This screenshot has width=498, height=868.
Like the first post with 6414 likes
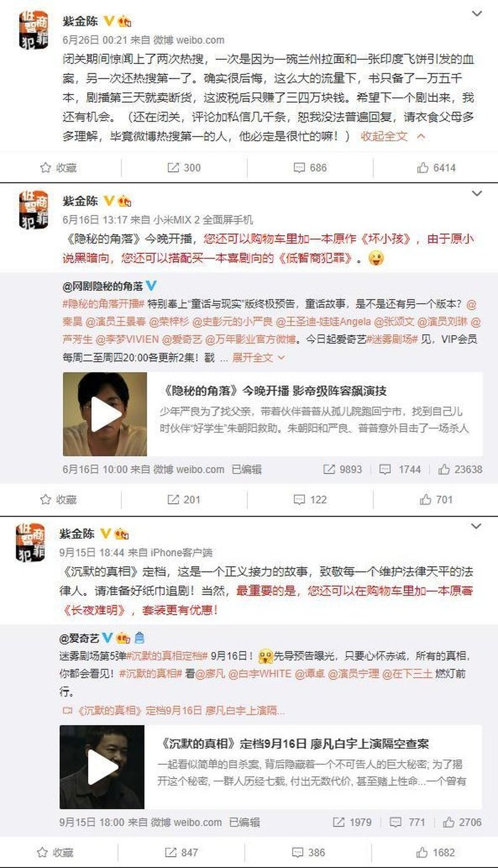436,168
